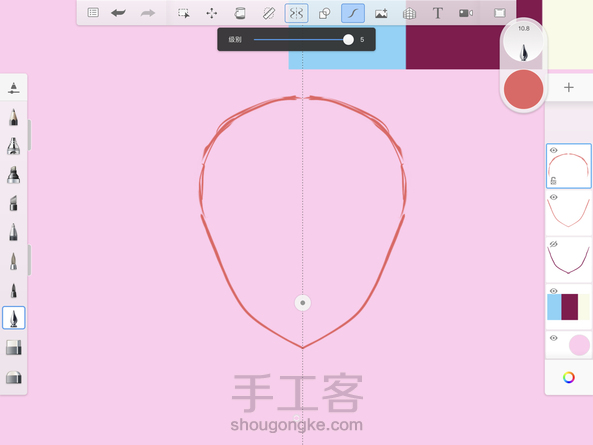
Task: Toggle visibility of top selected layer
Action: click(x=554, y=150)
